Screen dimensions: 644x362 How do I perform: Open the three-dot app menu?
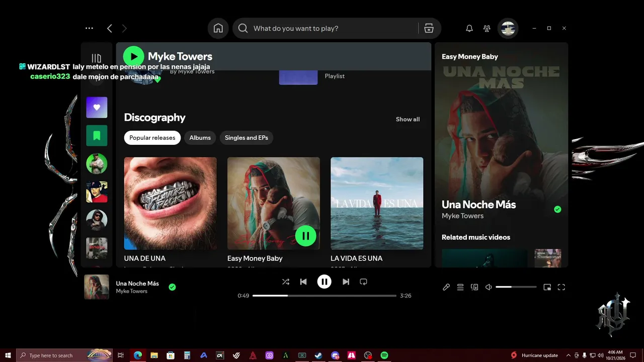89,29
